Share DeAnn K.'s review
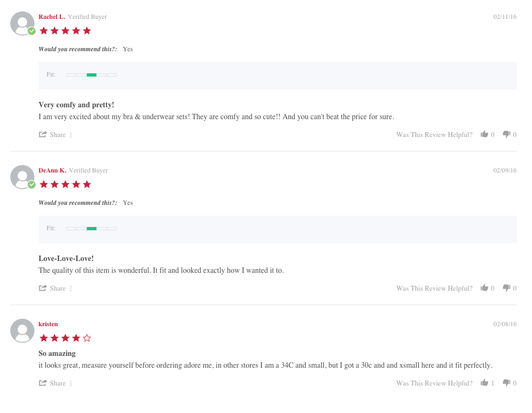The height and width of the screenshot is (413, 532). coord(52,288)
